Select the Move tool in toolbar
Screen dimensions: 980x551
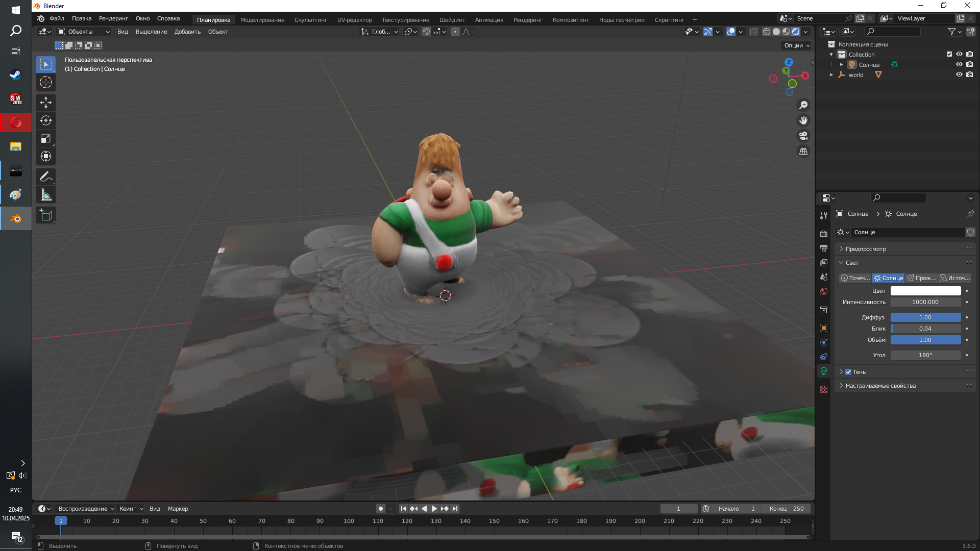point(46,103)
